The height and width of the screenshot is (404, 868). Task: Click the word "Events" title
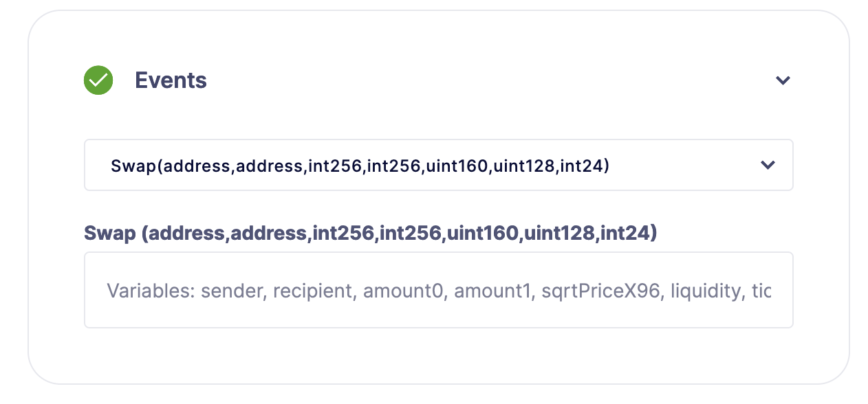[171, 80]
